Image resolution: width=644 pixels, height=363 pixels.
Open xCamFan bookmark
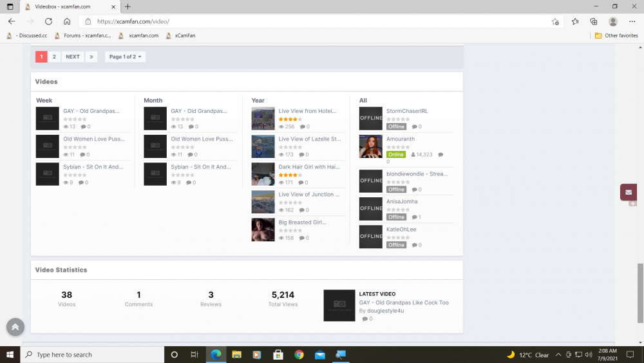(181, 35)
